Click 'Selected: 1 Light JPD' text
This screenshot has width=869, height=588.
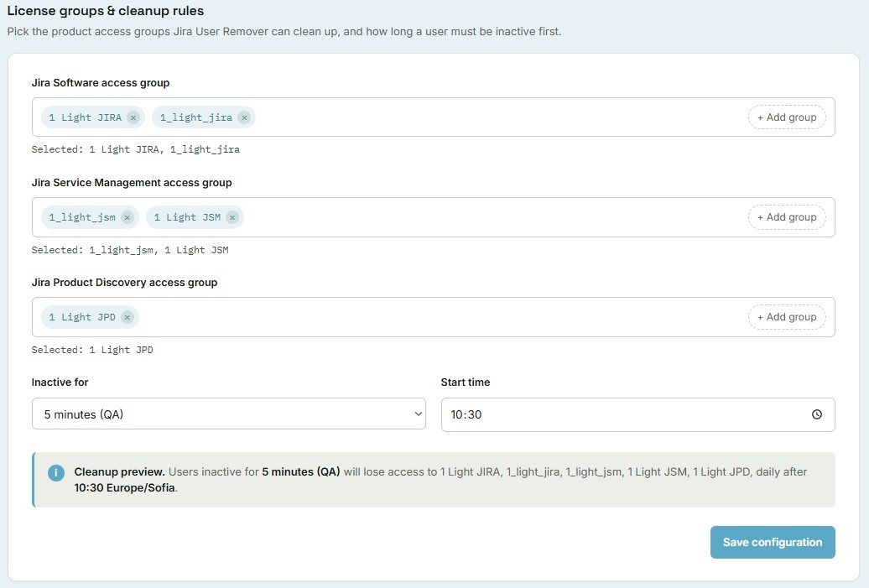click(92, 350)
